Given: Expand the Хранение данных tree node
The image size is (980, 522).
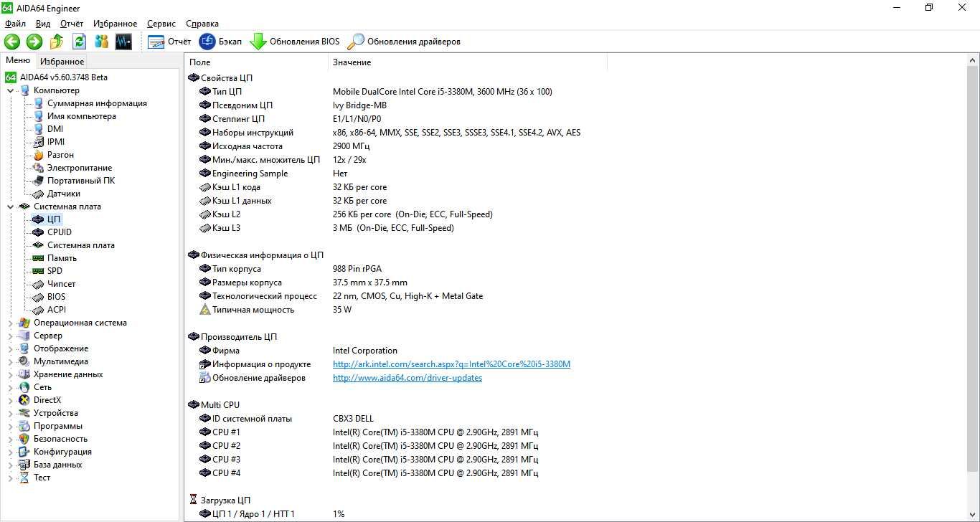Looking at the screenshot, I should click(10, 374).
